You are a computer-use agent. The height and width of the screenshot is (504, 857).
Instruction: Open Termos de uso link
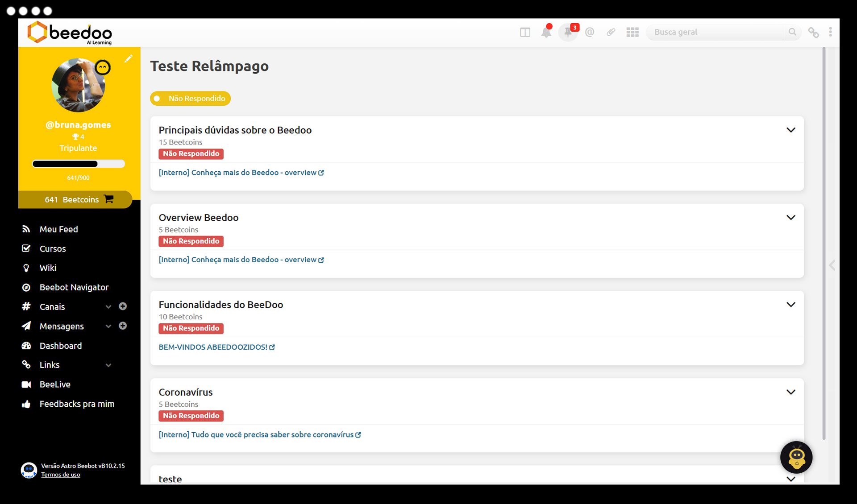pos(61,475)
